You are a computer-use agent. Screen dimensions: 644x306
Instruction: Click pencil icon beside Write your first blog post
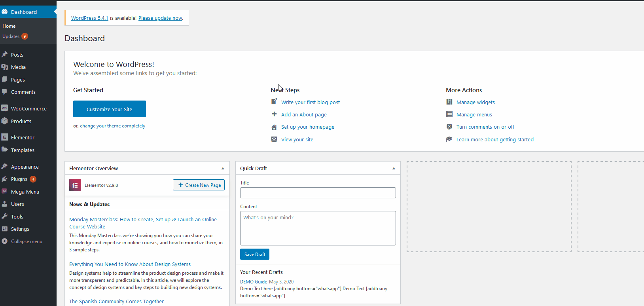coord(274,102)
